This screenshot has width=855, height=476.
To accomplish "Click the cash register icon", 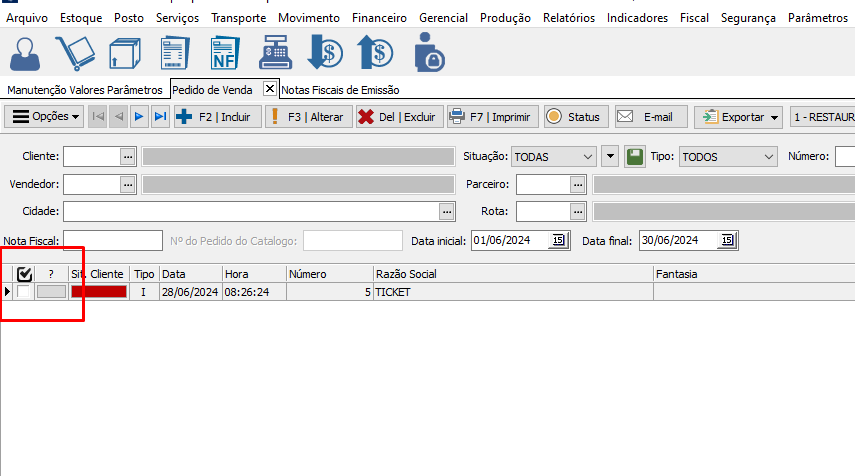I will click(277, 52).
